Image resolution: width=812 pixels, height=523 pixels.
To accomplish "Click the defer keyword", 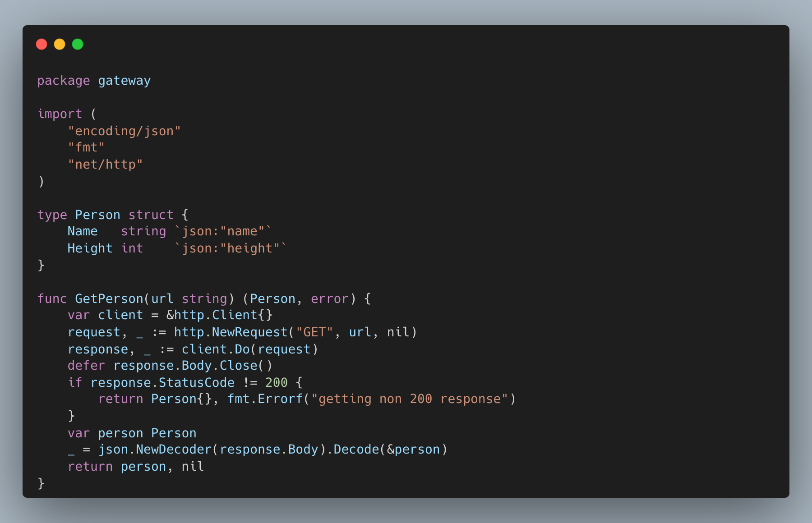I will pyautogui.click(x=86, y=366).
